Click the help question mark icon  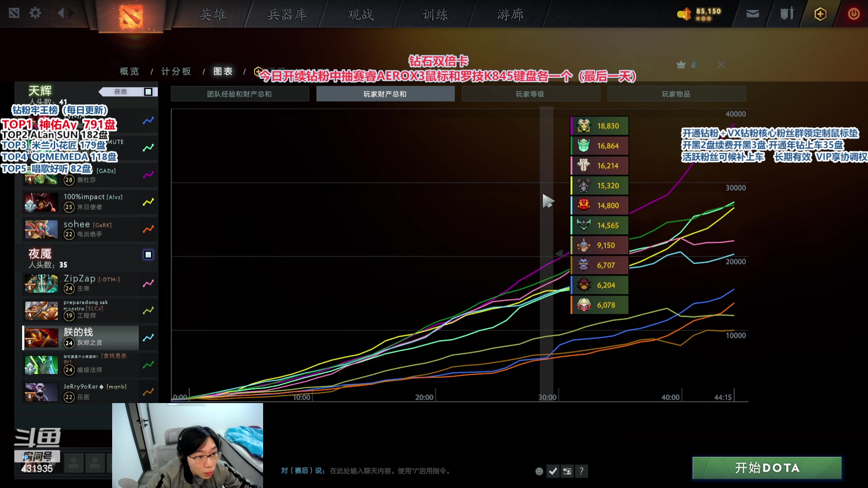pos(581,471)
